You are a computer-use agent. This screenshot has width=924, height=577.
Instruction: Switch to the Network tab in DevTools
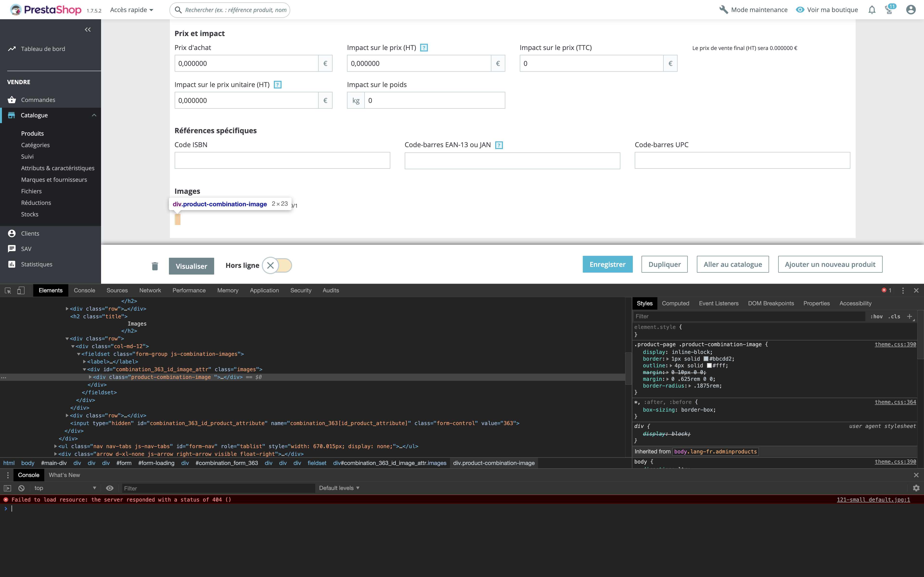point(150,290)
